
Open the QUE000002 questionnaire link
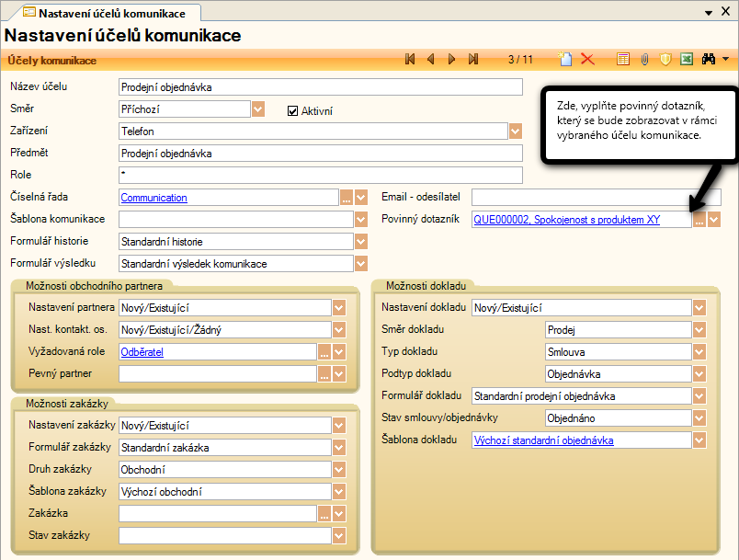pyautogui.click(x=566, y=220)
